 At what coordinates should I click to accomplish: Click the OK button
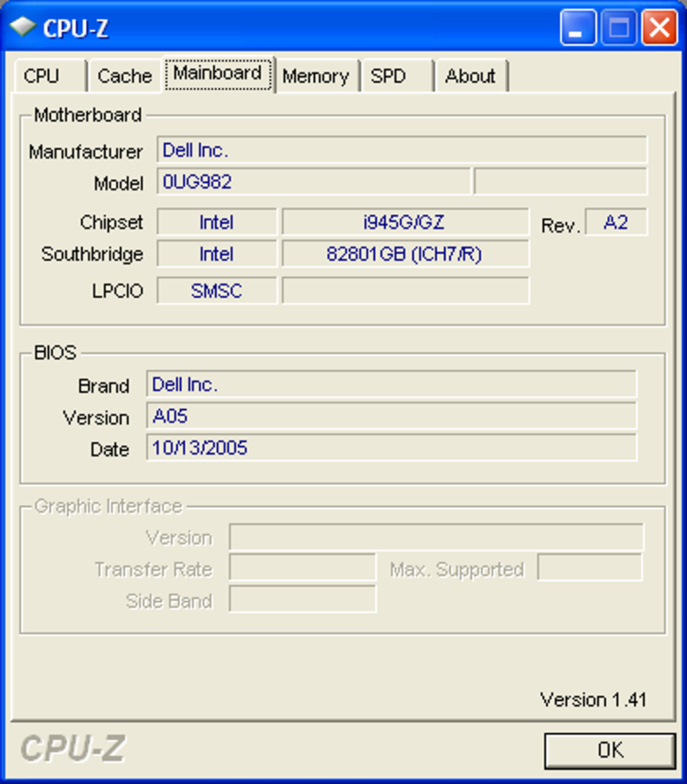610,750
